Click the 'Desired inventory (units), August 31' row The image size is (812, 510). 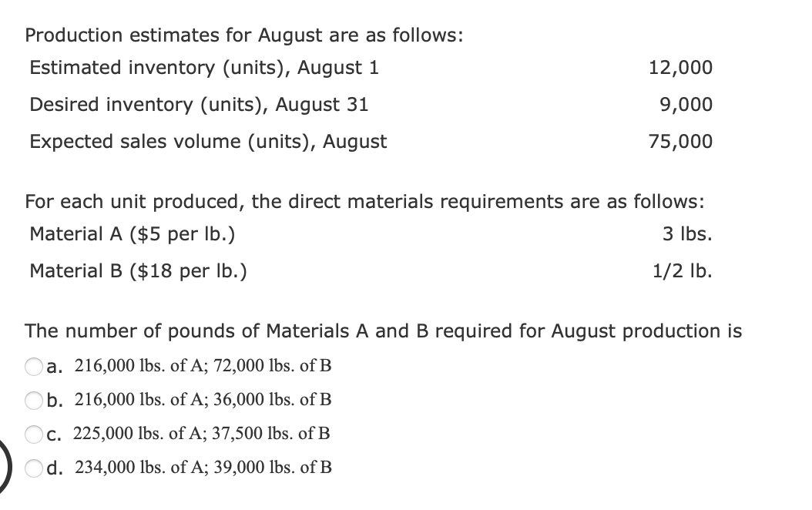tap(199, 105)
